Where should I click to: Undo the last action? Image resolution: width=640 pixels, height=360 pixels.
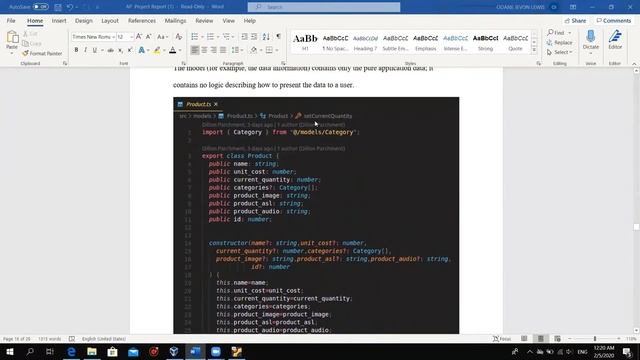[70, 7]
